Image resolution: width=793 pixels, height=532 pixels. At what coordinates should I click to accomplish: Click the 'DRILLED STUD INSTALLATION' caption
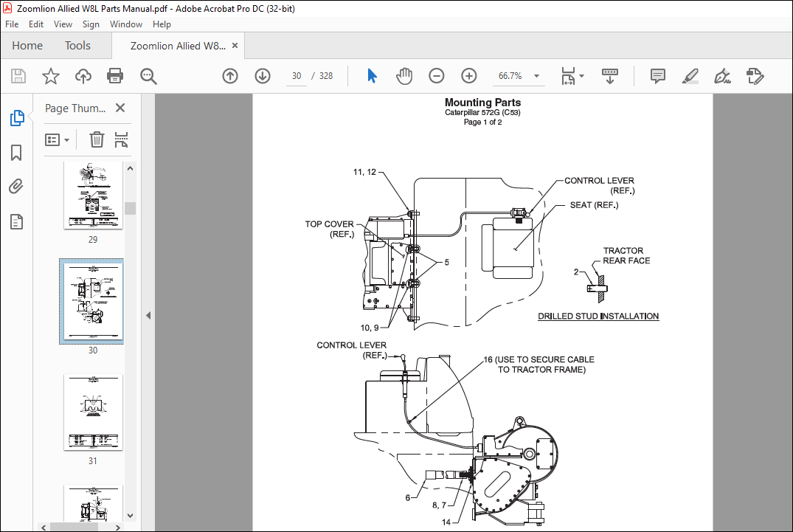598,316
